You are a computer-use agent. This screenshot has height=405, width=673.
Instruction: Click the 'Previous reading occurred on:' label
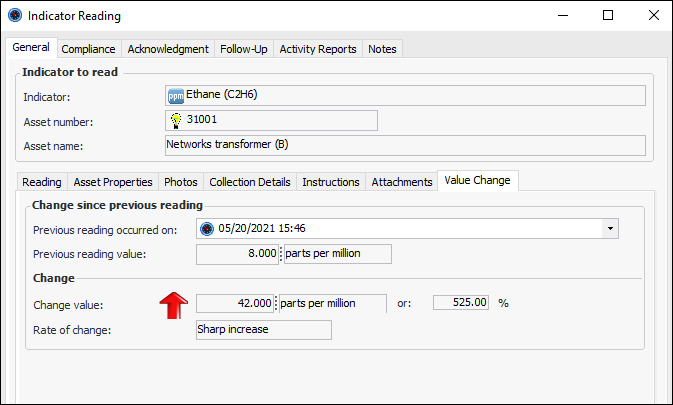coord(105,230)
